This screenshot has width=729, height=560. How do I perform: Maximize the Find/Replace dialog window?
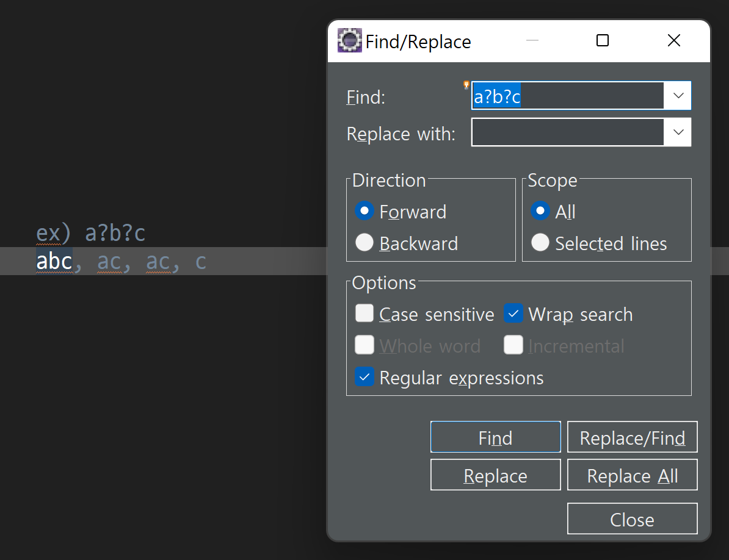603,41
